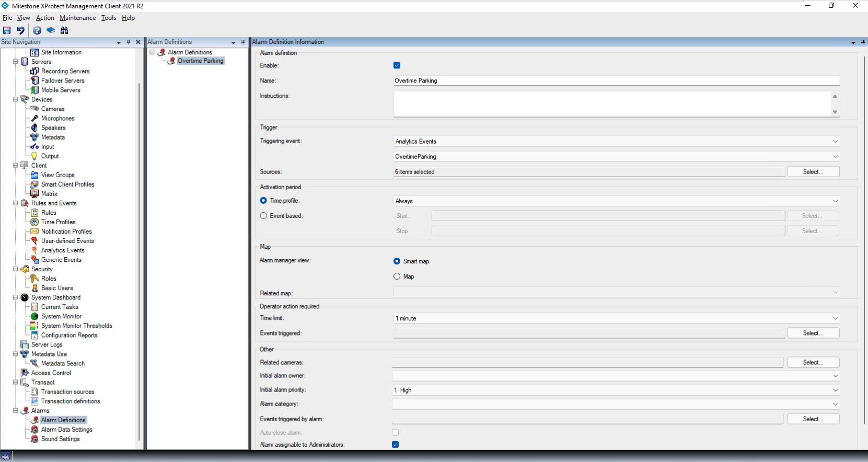This screenshot has height=462, width=868.
Task: Toggle the alarm Enable checkbox
Action: [397, 65]
